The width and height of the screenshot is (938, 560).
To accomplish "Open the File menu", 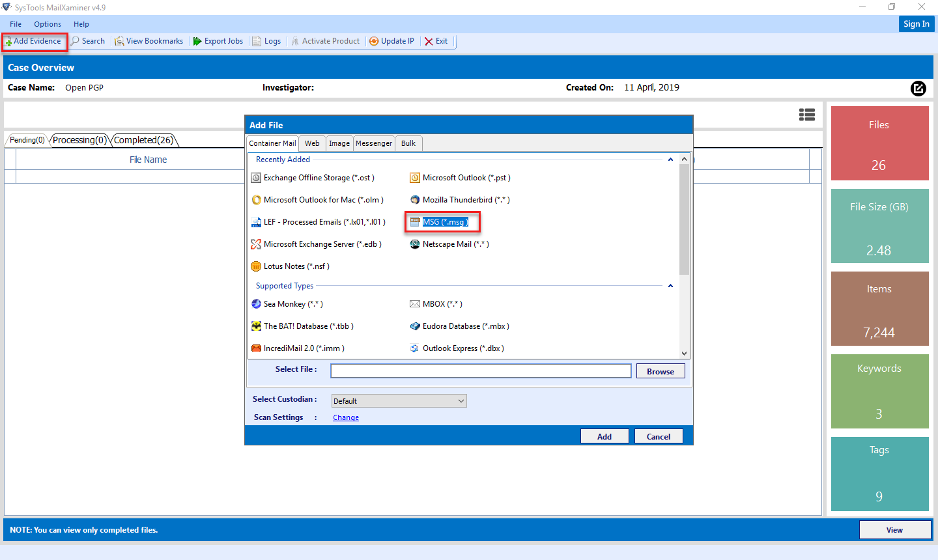I will (x=16, y=24).
